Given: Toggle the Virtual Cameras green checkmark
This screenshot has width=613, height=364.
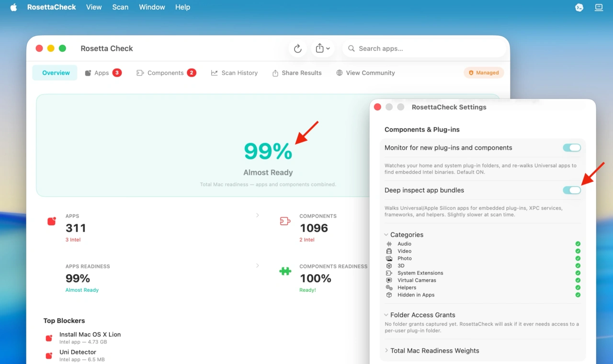Looking at the screenshot, I should coord(578,280).
